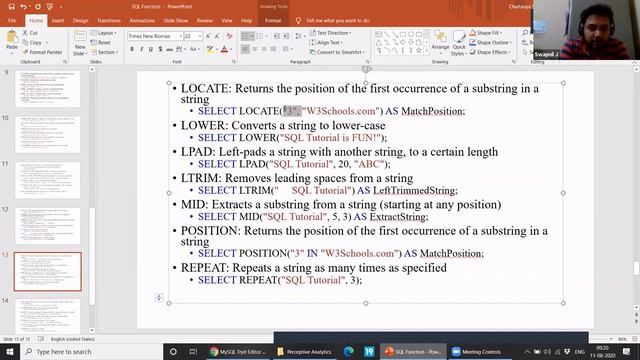Open the Arrange options
This screenshot has width=640, height=360.
pos(440,41)
